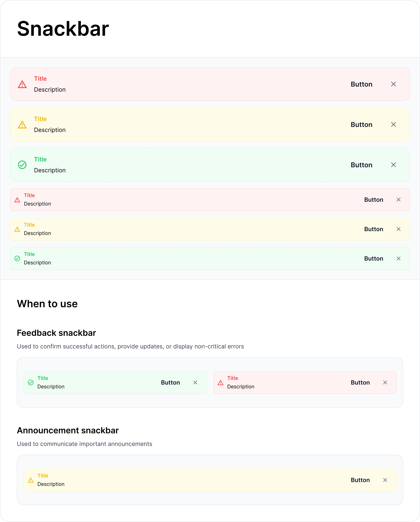Image resolution: width=420 pixels, height=522 pixels.
Task: Click the small yellow warning icon in compact full-width warning snackbar
Action: pos(17,229)
